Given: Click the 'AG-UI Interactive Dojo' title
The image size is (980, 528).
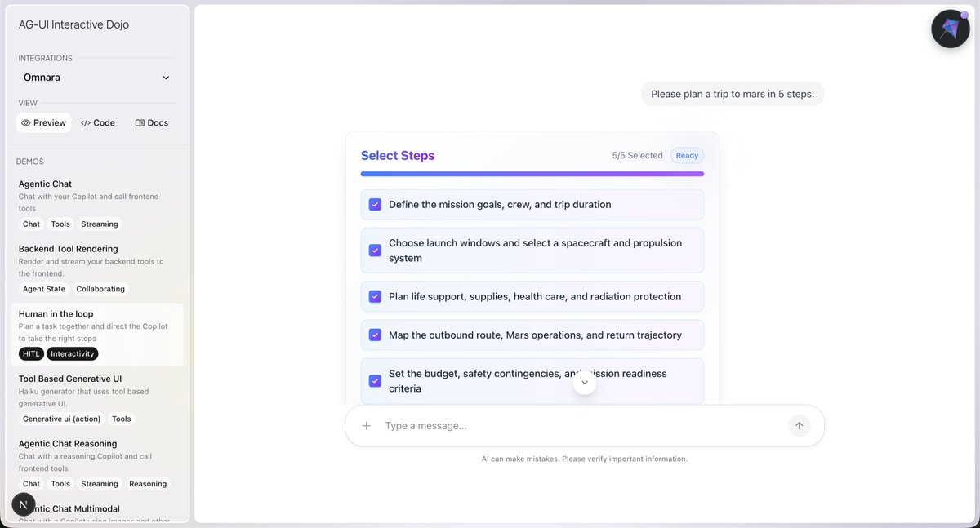Looking at the screenshot, I should click(x=73, y=24).
